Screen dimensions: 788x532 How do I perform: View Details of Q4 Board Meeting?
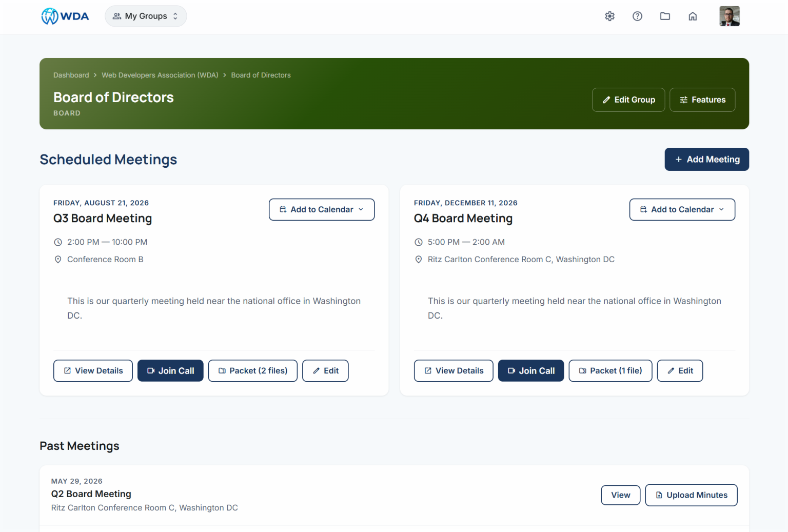pos(454,371)
